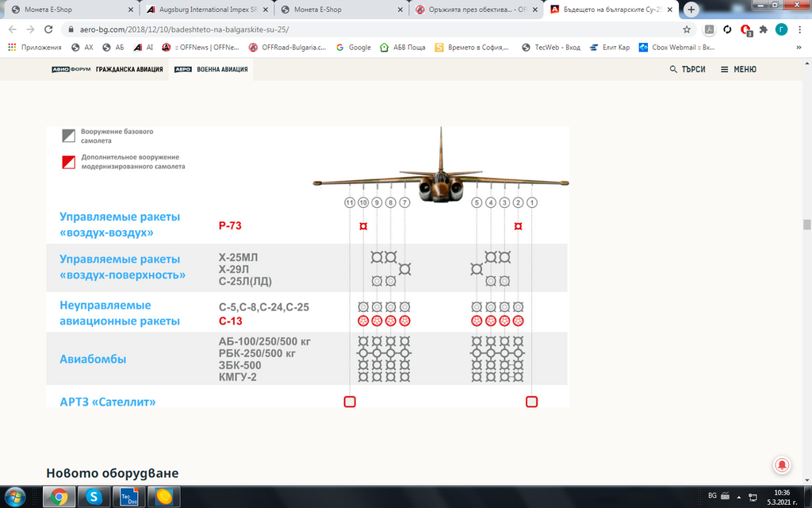
Task: Expand the hidden bookmarks chevron
Action: (799, 47)
